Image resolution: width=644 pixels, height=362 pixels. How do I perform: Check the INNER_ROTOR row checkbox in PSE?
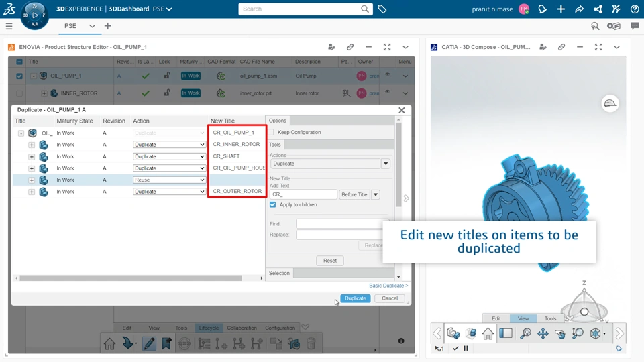tap(19, 93)
